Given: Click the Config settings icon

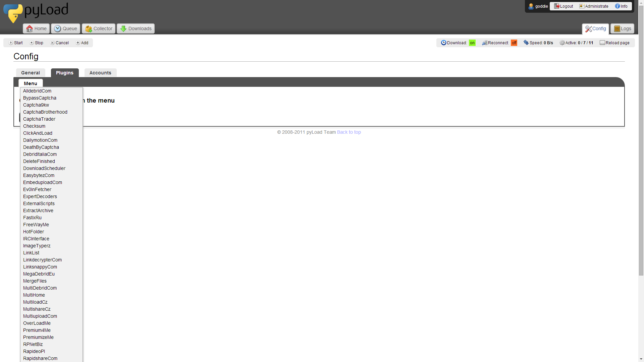Looking at the screenshot, I should tap(588, 28).
